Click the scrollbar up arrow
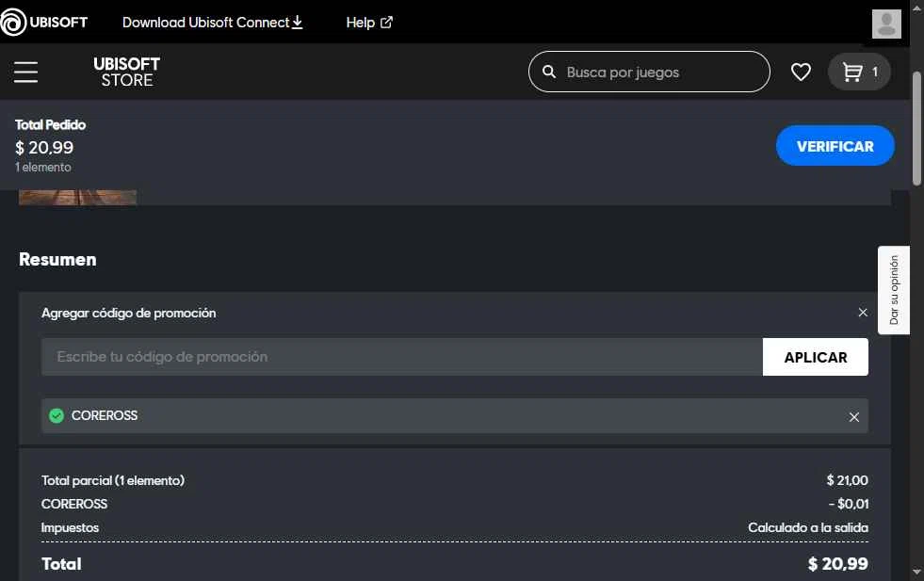Image resolution: width=924 pixels, height=581 pixels. point(916,8)
